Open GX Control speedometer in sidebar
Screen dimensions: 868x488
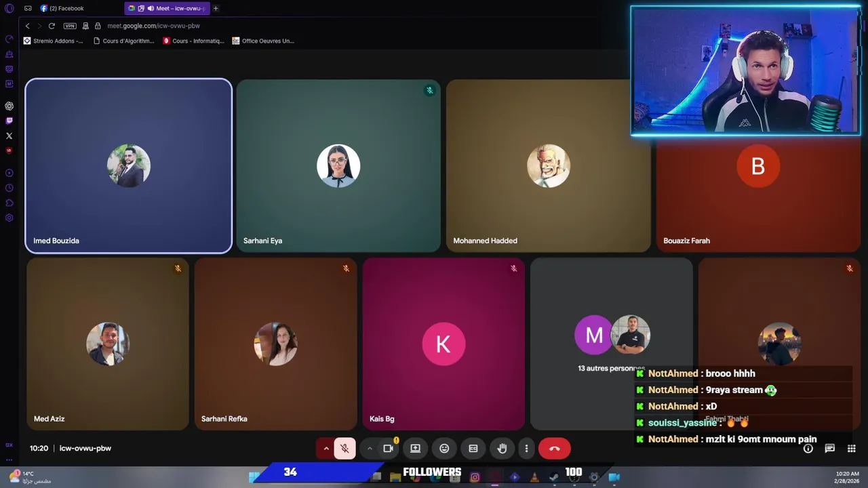click(x=9, y=39)
